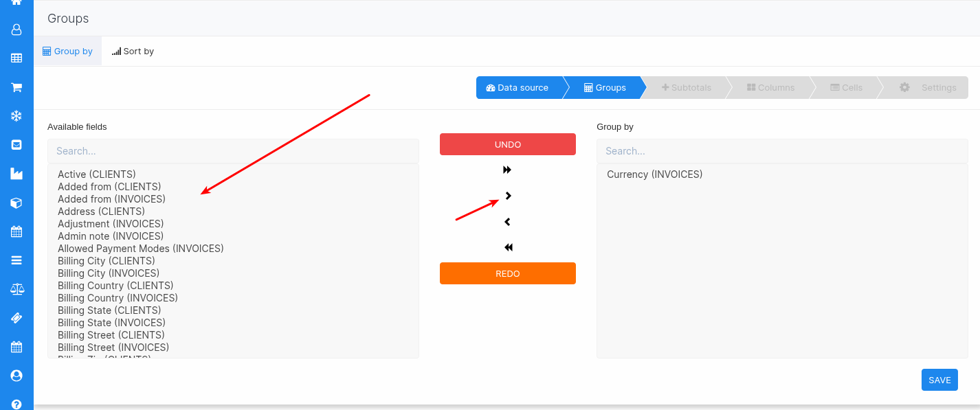Click the snowflake icon in the sidebar
The image size is (980, 410).
16,116
